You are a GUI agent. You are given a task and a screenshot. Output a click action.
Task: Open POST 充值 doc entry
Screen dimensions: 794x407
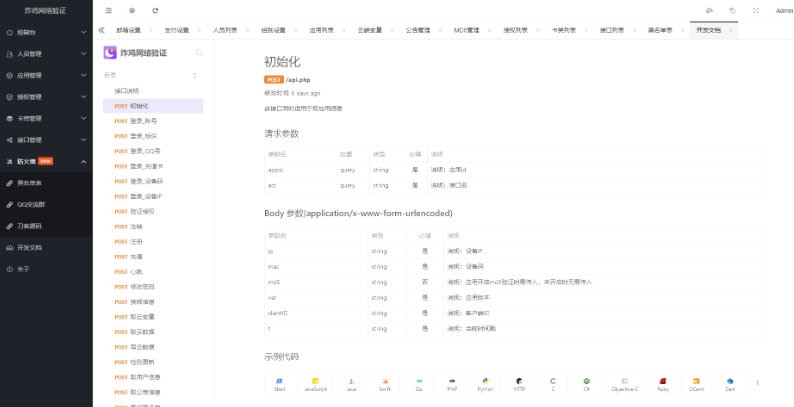tap(153, 257)
